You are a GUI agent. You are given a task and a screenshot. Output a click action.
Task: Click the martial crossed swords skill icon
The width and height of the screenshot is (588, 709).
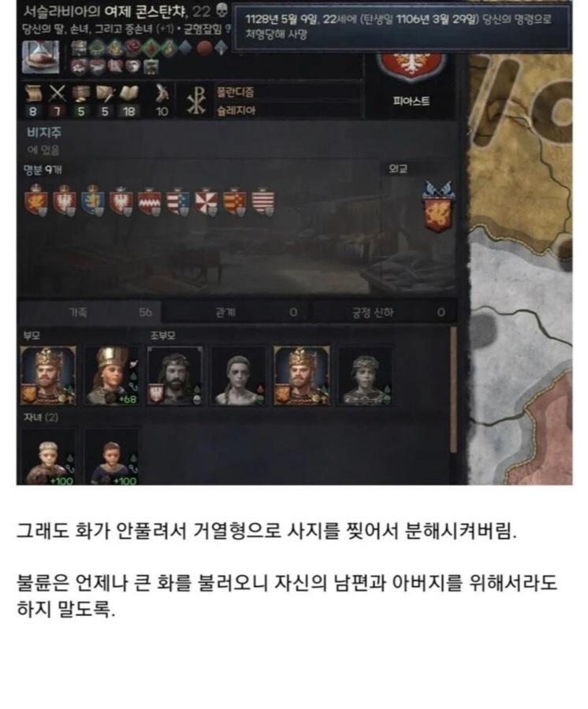[57, 94]
